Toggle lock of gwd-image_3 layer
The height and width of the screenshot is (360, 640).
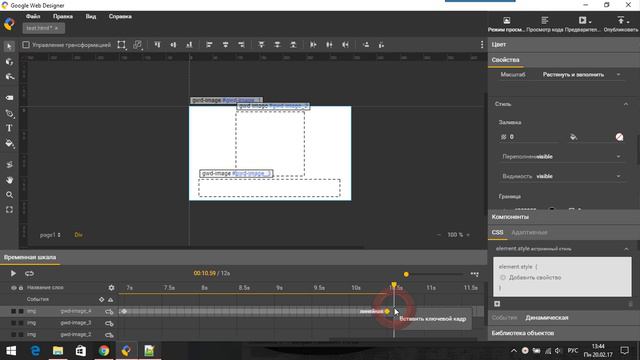(21, 323)
